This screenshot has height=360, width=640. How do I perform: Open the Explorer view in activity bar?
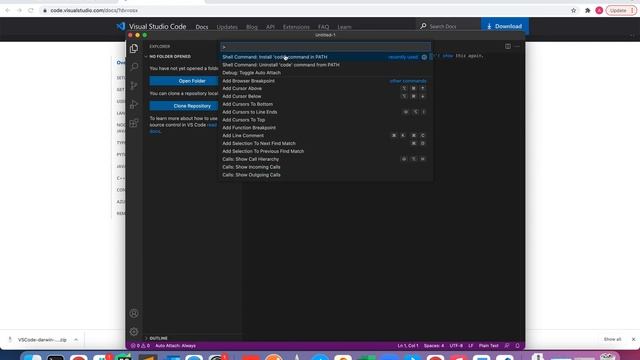point(134,49)
